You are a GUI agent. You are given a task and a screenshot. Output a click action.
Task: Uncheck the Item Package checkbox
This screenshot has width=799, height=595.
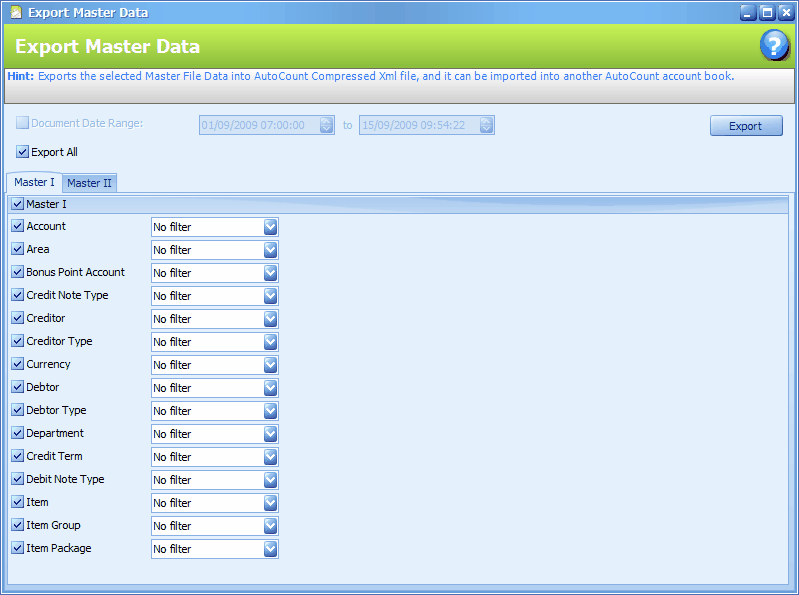(x=17, y=548)
